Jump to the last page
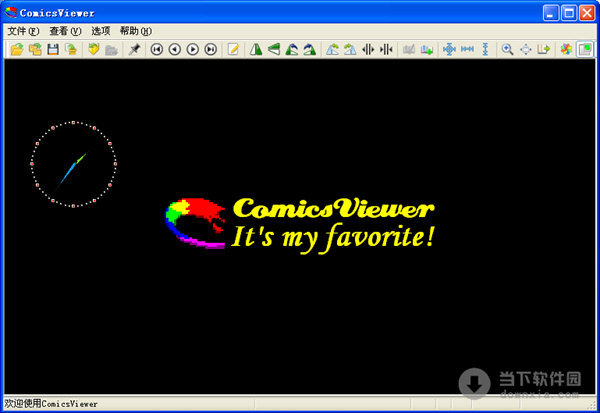Viewport: 600px width, 413px height. tap(210, 49)
